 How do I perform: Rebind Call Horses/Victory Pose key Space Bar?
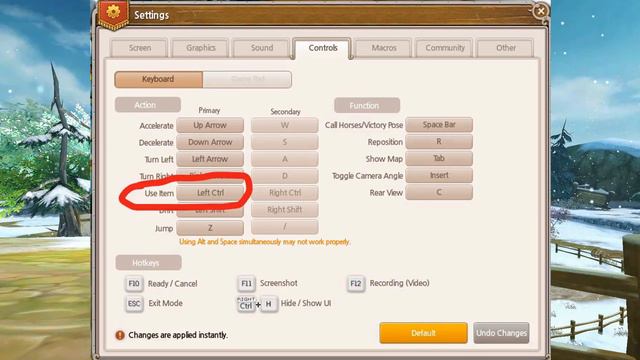439,124
